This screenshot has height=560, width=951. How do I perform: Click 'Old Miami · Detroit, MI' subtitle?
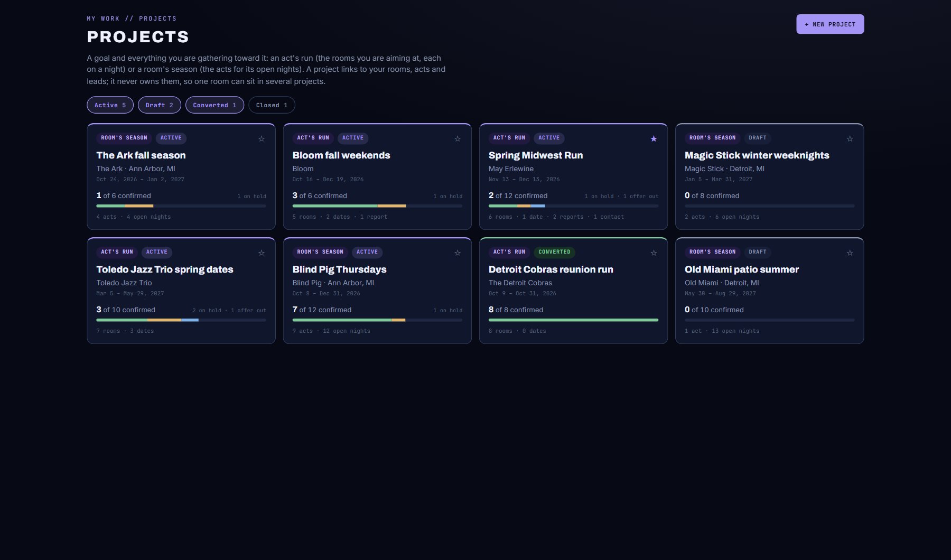tap(722, 283)
